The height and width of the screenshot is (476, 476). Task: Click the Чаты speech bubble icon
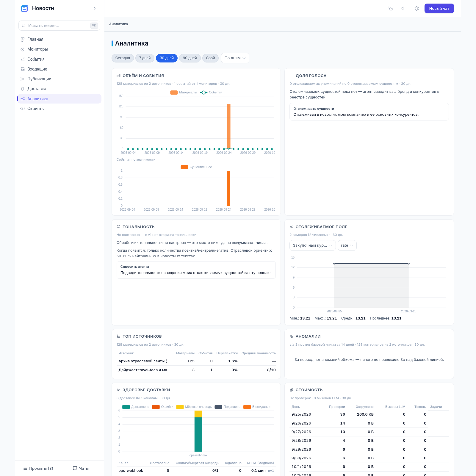click(75, 468)
